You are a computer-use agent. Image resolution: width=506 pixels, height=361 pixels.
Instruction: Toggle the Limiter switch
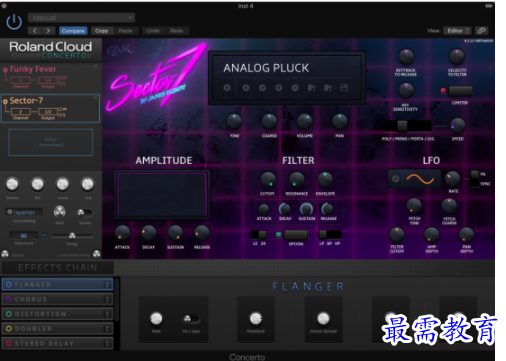tap(460, 91)
